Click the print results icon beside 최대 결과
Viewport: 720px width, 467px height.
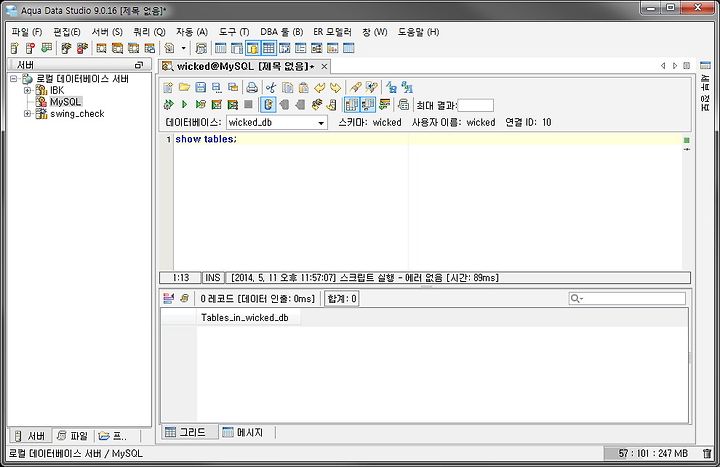pos(403,105)
